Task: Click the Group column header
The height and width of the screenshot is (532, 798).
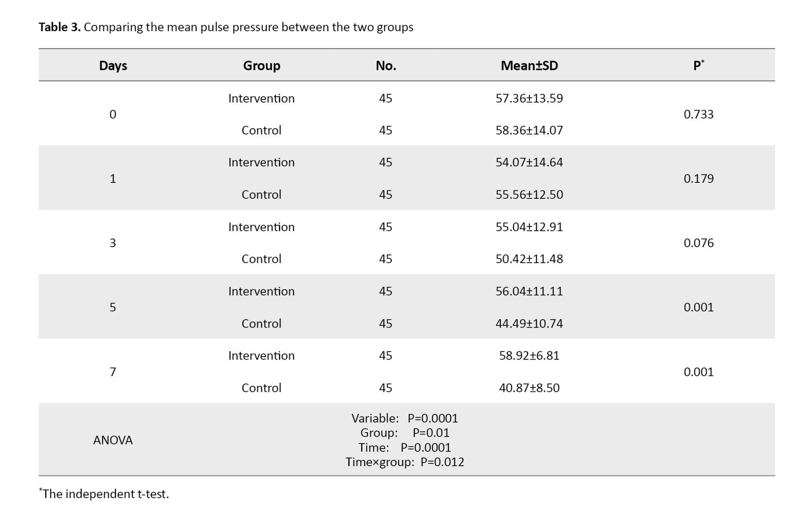Action: click(261, 65)
